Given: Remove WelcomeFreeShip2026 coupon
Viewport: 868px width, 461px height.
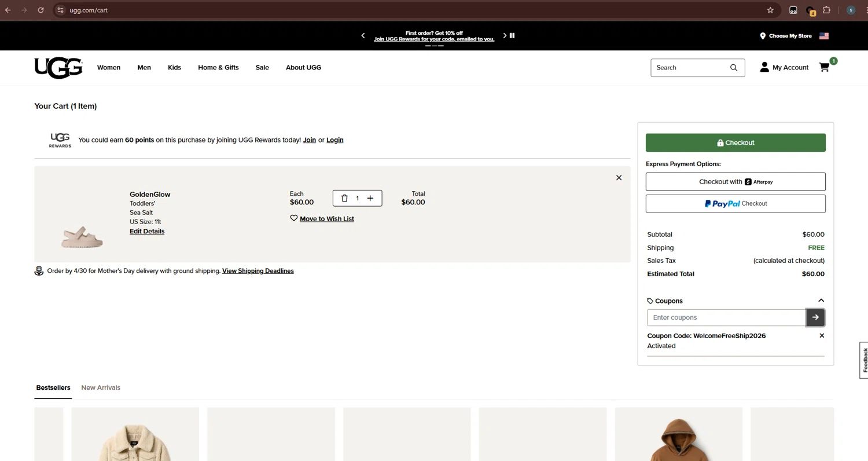Looking at the screenshot, I should click(x=822, y=336).
